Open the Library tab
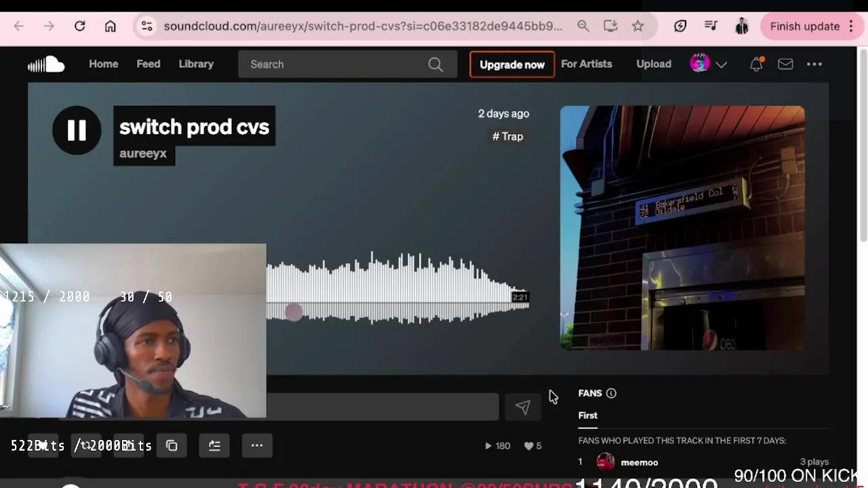This screenshot has height=488, width=868. tap(196, 64)
